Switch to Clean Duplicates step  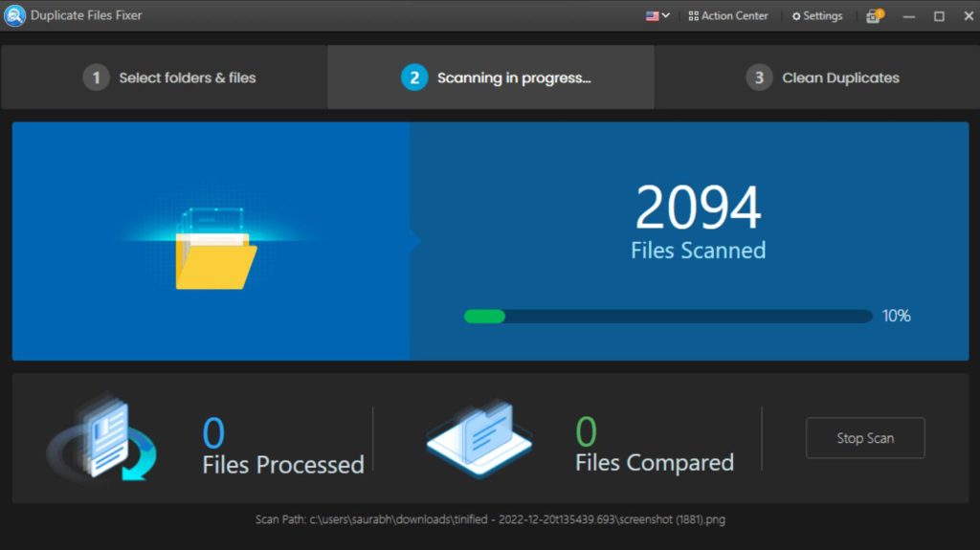817,77
